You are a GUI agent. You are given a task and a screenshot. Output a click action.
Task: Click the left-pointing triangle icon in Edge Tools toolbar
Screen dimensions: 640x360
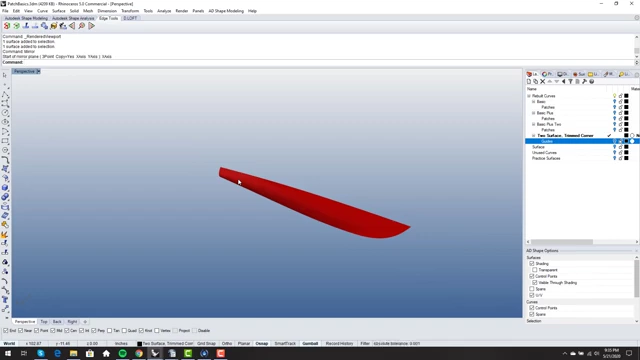click(72, 26)
